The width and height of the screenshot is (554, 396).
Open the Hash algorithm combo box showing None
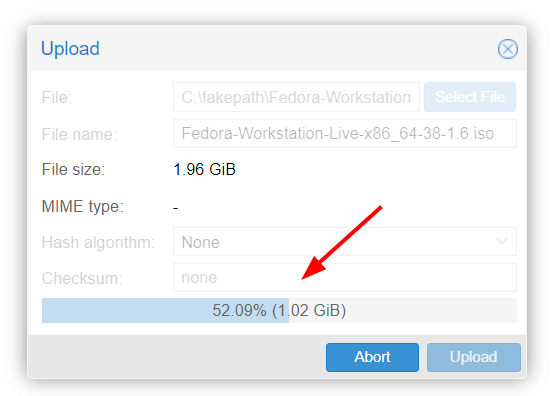(345, 242)
